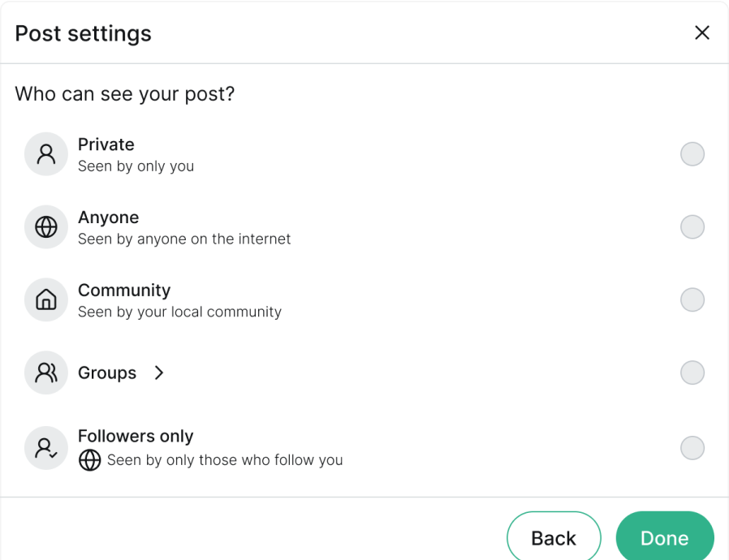Screen dimensions: 729x560
Task: Click the Anyone globe icon
Action: tap(46, 227)
